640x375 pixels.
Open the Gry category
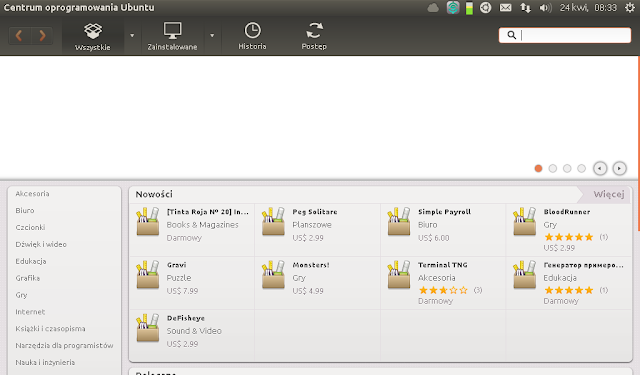[21, 295]
